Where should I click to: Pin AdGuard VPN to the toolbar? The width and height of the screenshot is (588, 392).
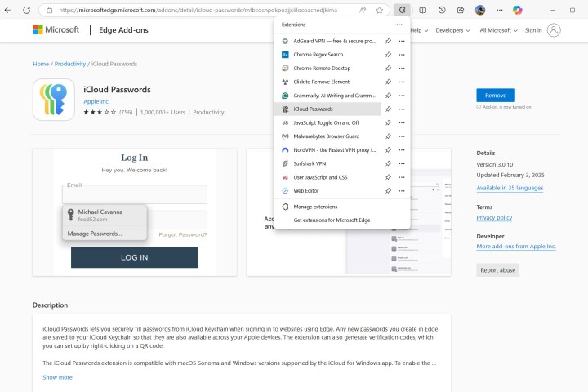tap(388, 41)
